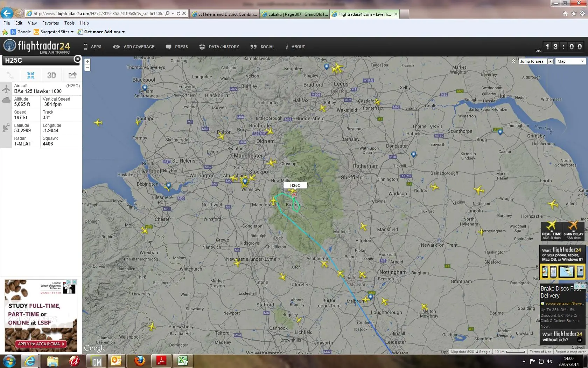Zoom in the map with plus button
Image resolution: width=588 pixels, height=368 pixels.
[87, 62]
